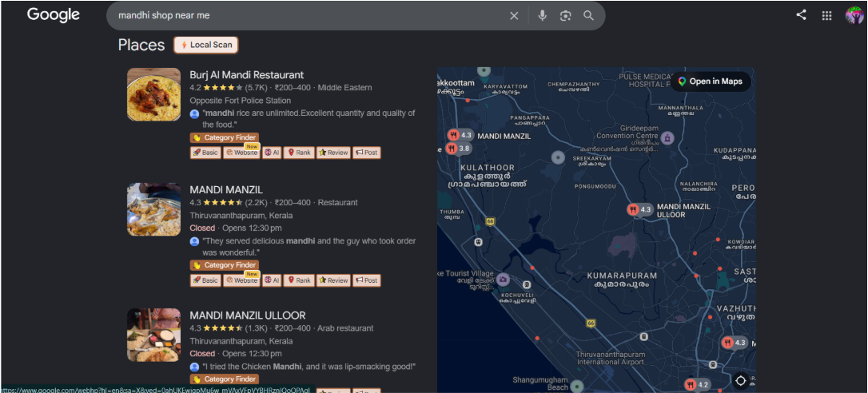The width and height of the screenshot is (868, 393).
Task: Click AI button for MANDI MANZIL
Action: point(271,280)
